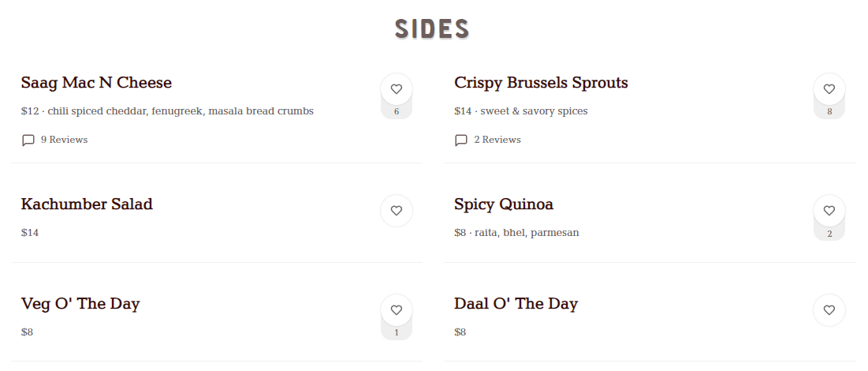Viewport: 868px width, 371px height.
Task: View the "2 Reviews" link
Action: pyautogui.click(x=497, y=140)
